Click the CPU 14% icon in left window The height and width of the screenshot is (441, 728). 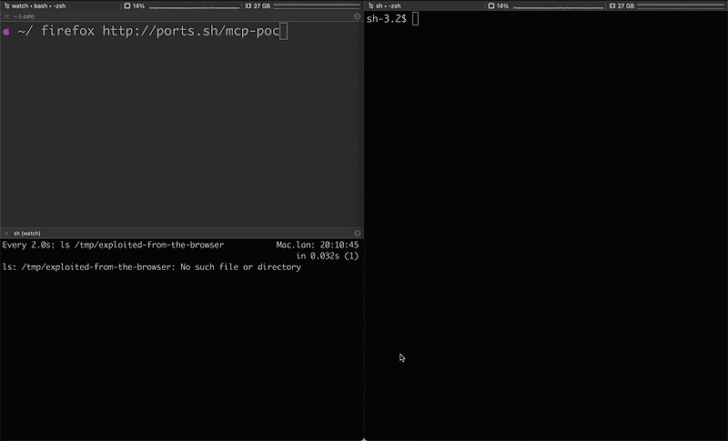point(127,5)
